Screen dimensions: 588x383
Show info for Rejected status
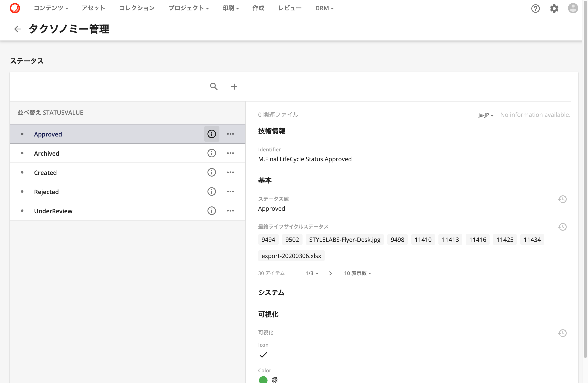(212, 192)
